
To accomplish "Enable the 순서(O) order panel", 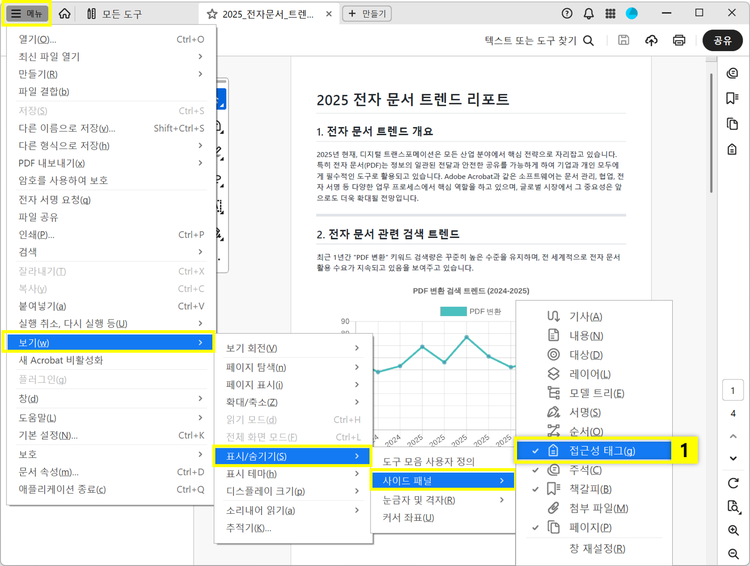I will click(594, 431).
